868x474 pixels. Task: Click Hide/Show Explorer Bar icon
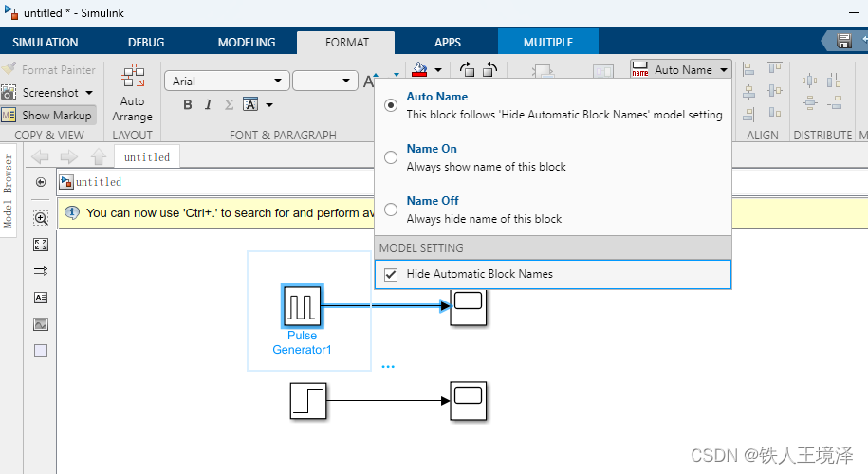(41, 182)
